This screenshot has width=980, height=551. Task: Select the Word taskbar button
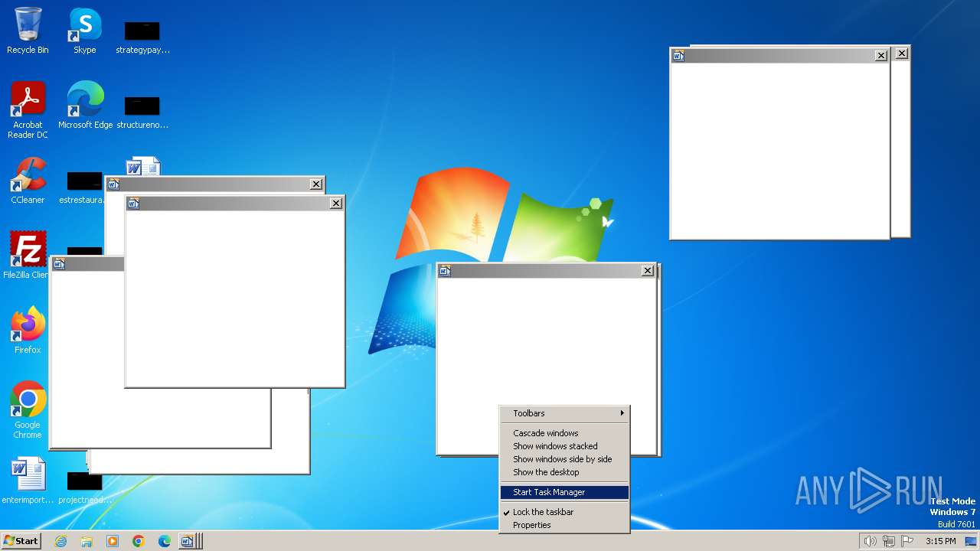tap(190, 541)
